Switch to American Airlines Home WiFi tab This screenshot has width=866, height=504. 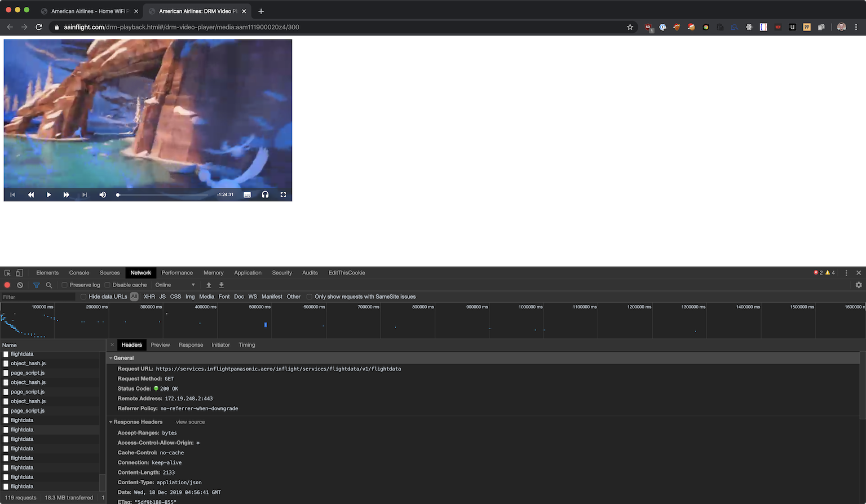pos(90,11)
